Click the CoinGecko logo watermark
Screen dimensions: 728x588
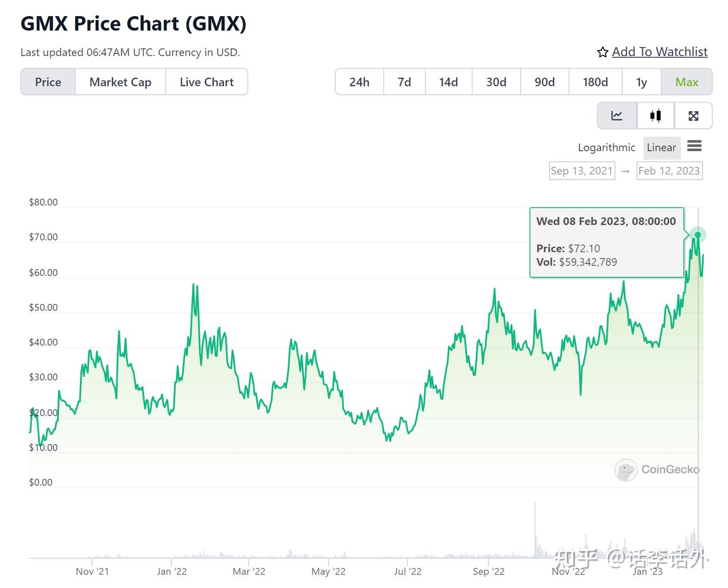[x=657, y=470]
